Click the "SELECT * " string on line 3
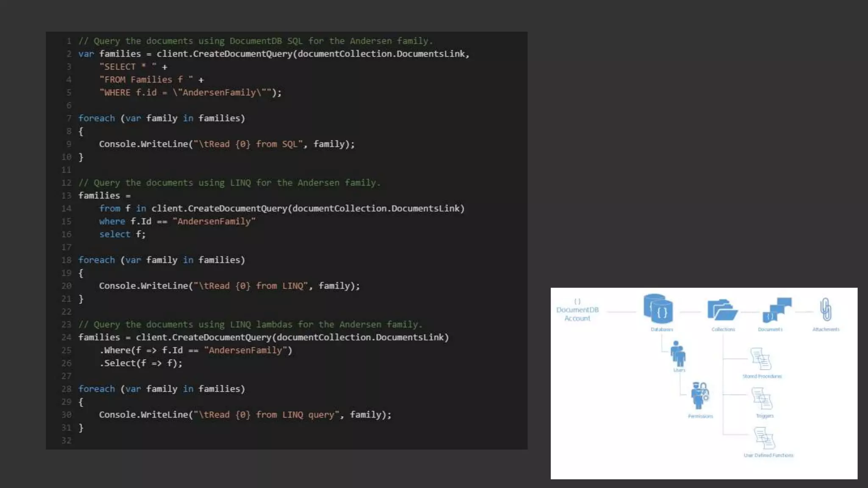The image size is (868, 488). [x=128, y=67]
